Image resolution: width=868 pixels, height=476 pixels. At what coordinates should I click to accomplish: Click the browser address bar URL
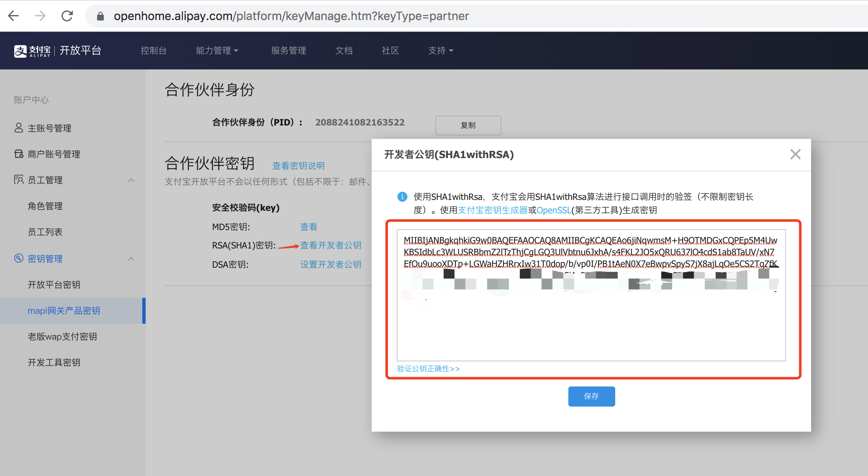pyautogui.click(x=291, y=16)
